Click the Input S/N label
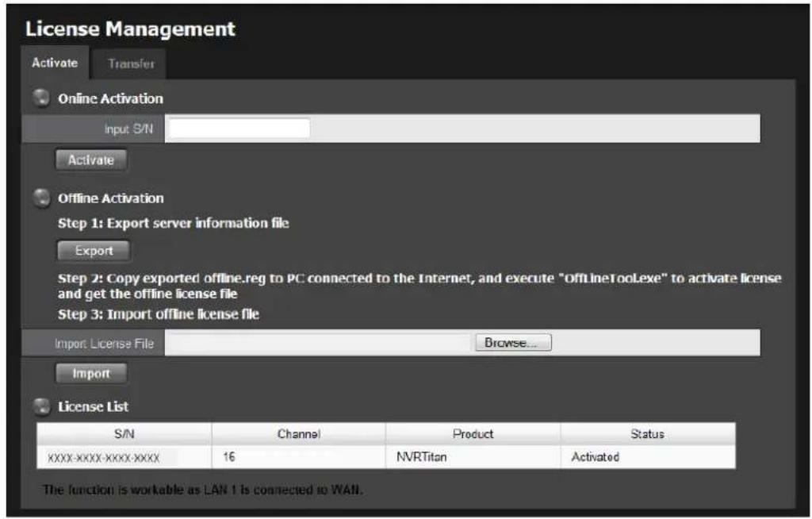 [129, 129]
